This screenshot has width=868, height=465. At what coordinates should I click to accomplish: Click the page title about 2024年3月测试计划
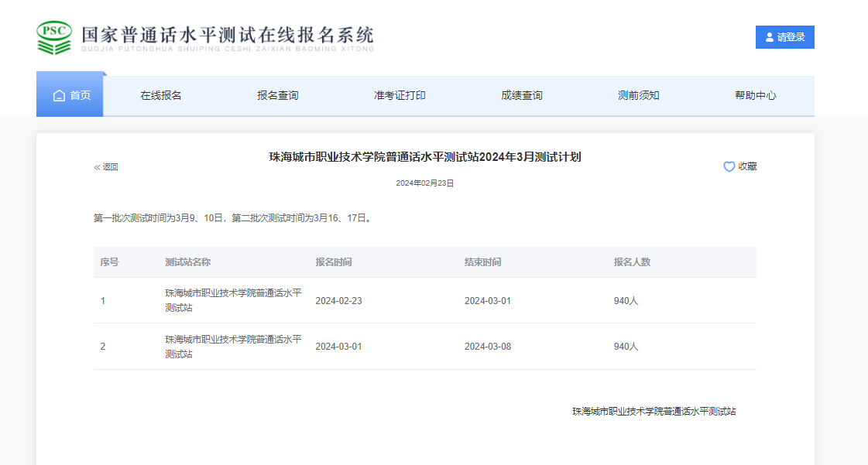(x=425, y=157)
